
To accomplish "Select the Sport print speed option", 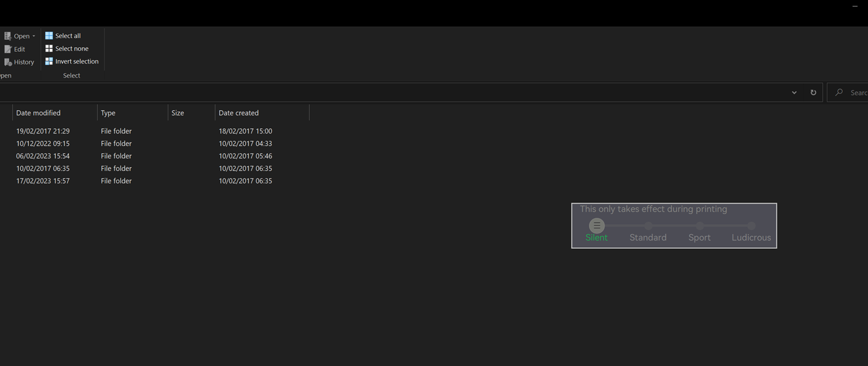I will coord(700,225).
